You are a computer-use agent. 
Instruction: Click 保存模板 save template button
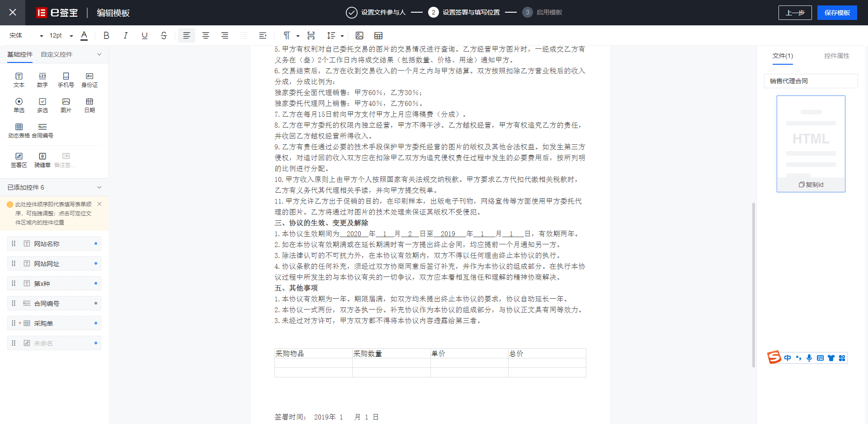coord(837,13)
